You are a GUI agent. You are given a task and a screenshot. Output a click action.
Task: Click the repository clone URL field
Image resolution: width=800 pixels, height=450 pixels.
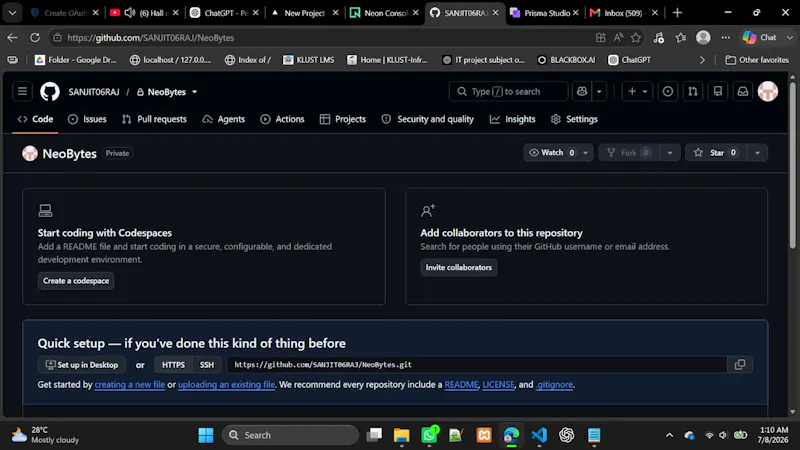point(477,364)
